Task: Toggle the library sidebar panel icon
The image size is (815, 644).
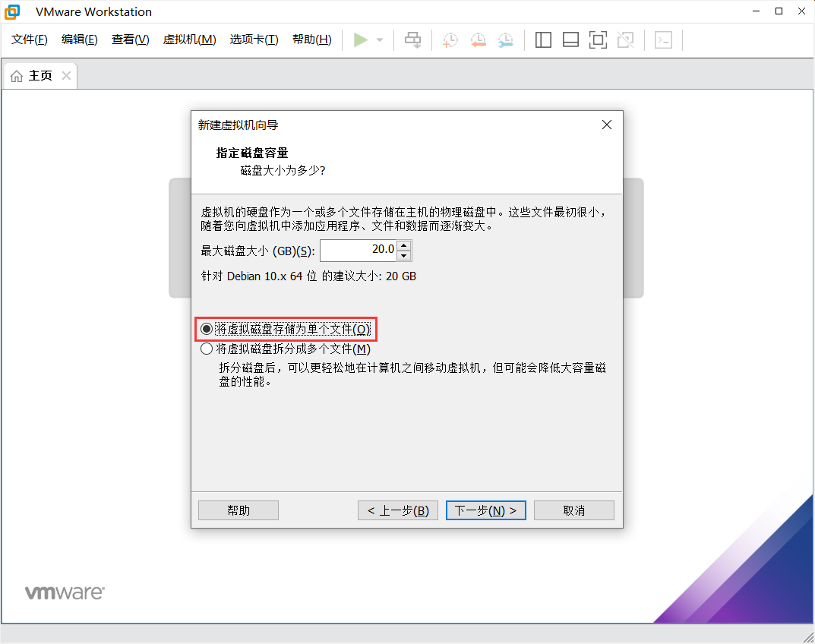Action: [x=543, y=39]
